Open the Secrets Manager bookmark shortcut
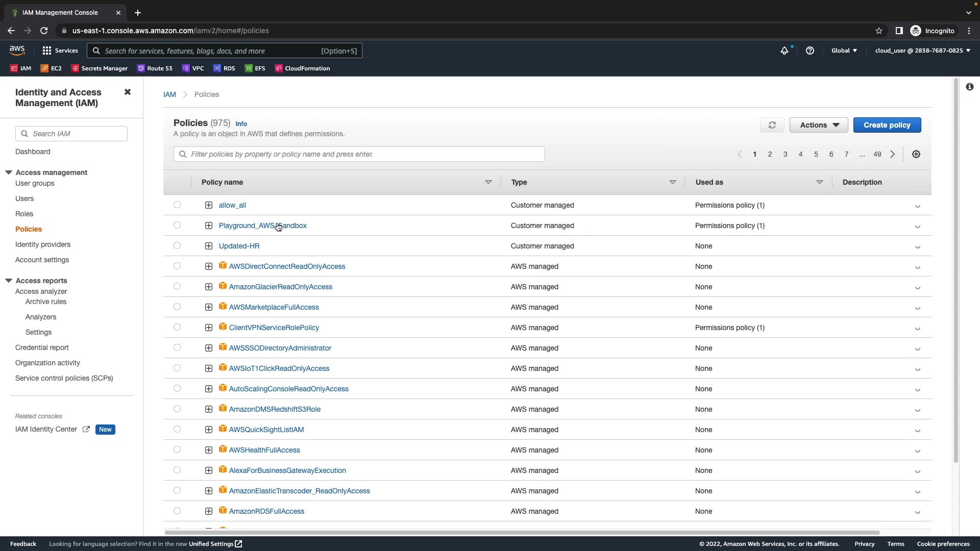The width and height of the screenshot is (980, 551). tap(100, 68)
